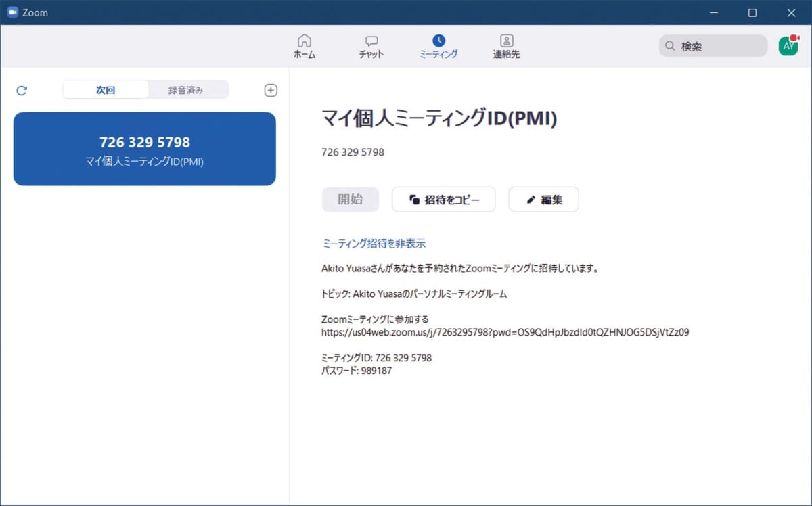Screen dimensions: 812x506
Task: Click into the 検索 search field
Action: pos(719,46)
